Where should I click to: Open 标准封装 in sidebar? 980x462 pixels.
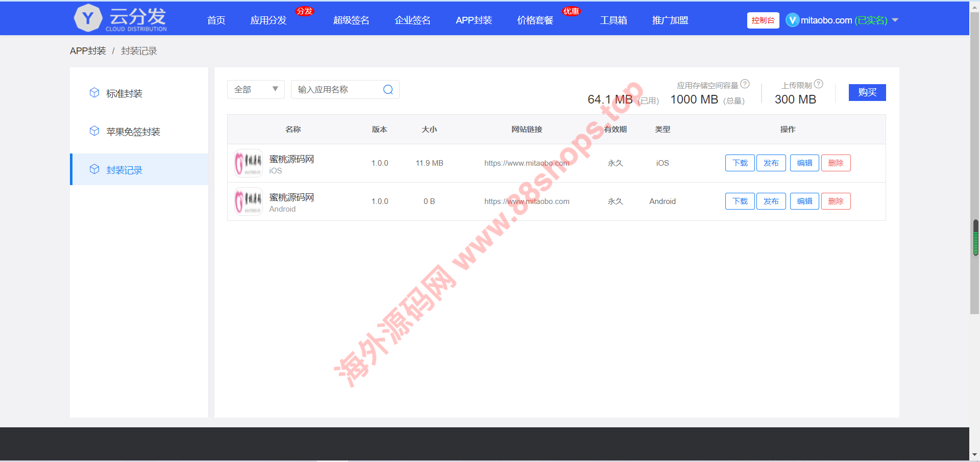click(124, 93)
